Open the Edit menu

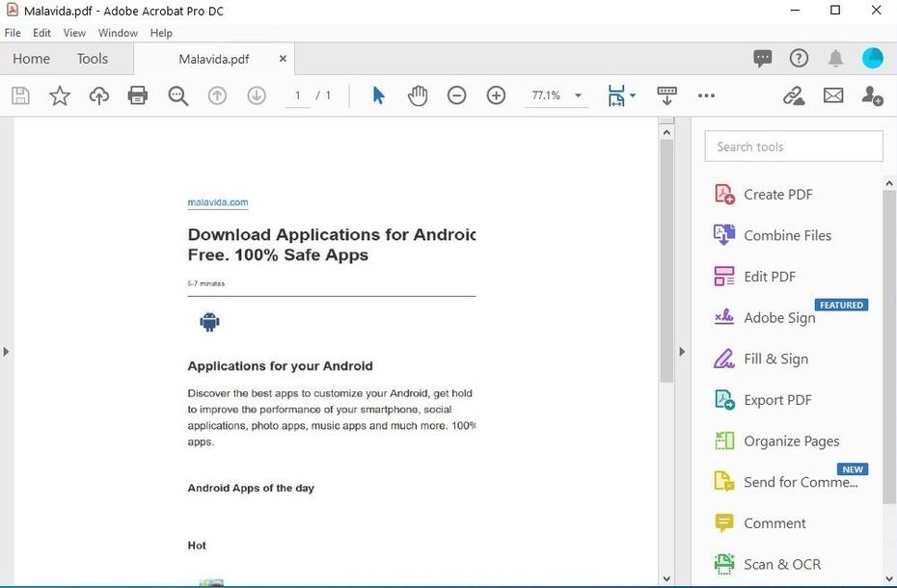click(x=41, y=33)
